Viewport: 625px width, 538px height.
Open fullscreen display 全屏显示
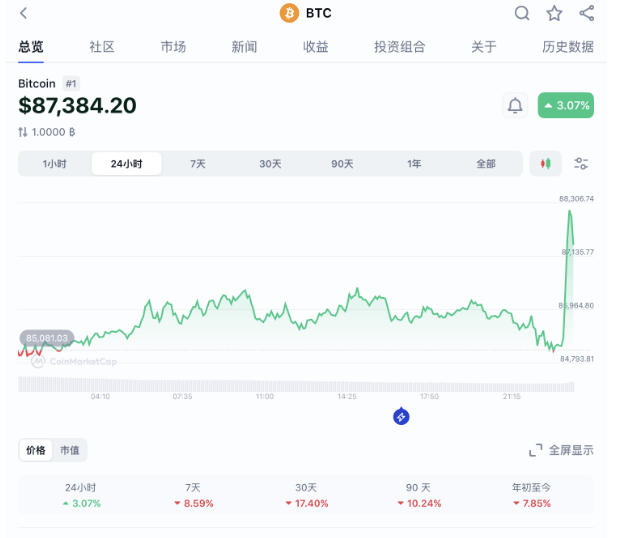(x=561, y=450)
